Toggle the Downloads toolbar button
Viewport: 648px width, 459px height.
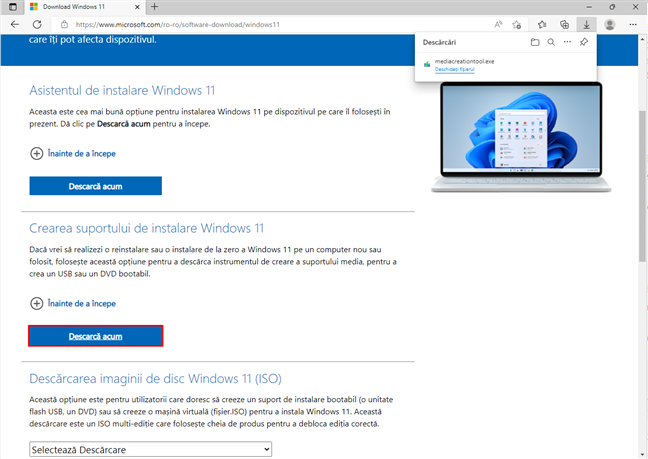[586, 24]
